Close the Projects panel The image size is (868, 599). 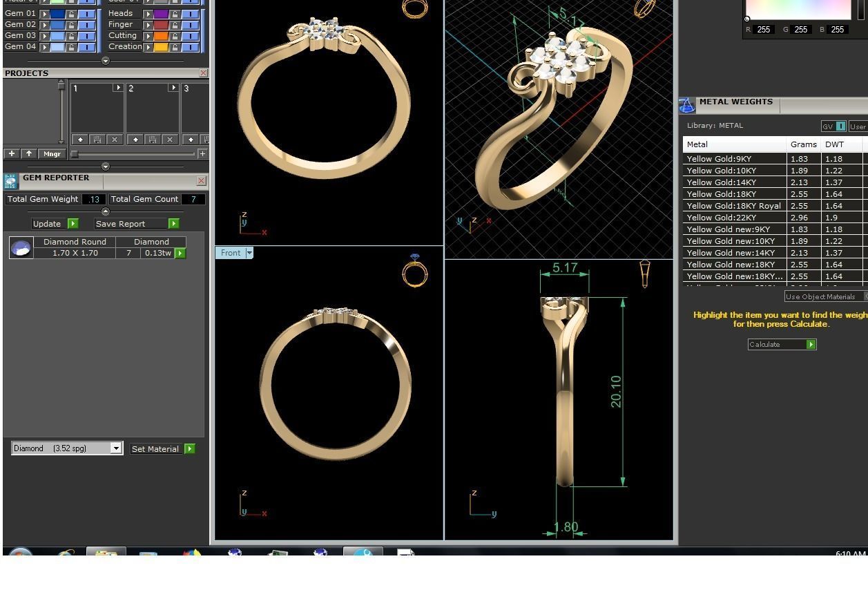pos(203,73)
